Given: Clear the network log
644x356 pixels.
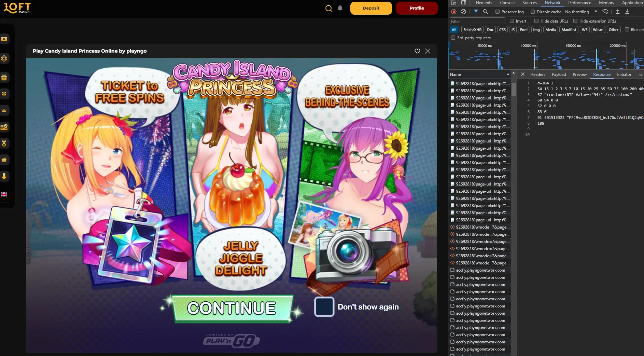Looking at the screenshot, I should 463,12.
